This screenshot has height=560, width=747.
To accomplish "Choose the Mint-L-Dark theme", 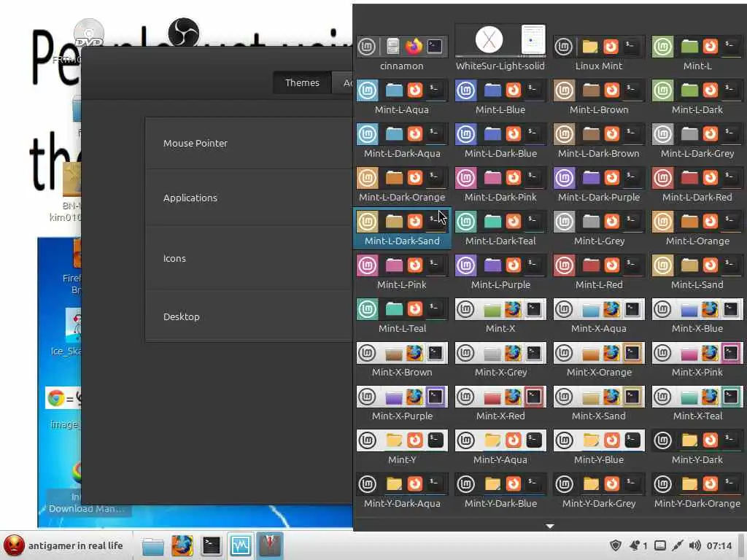I will click(697, 90).
